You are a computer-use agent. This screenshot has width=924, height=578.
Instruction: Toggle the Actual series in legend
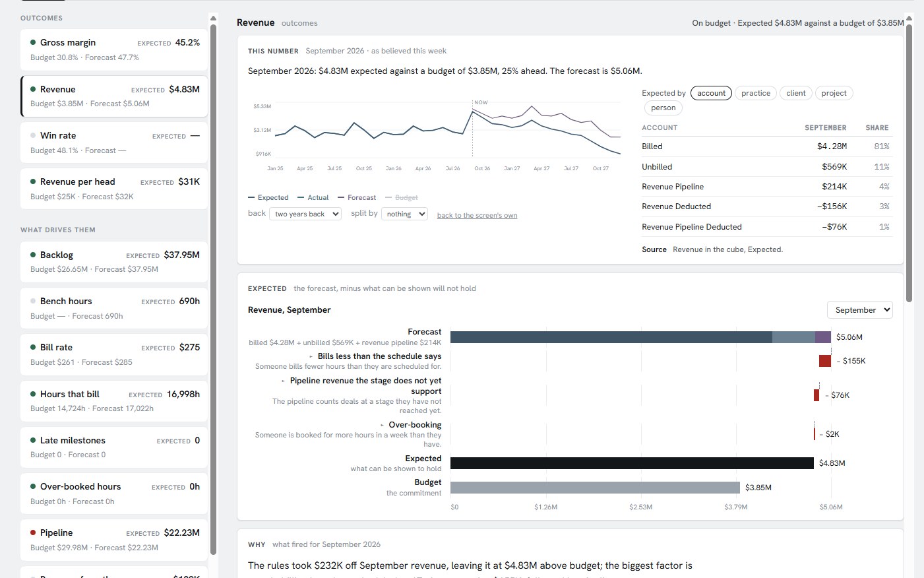[313, 197]
